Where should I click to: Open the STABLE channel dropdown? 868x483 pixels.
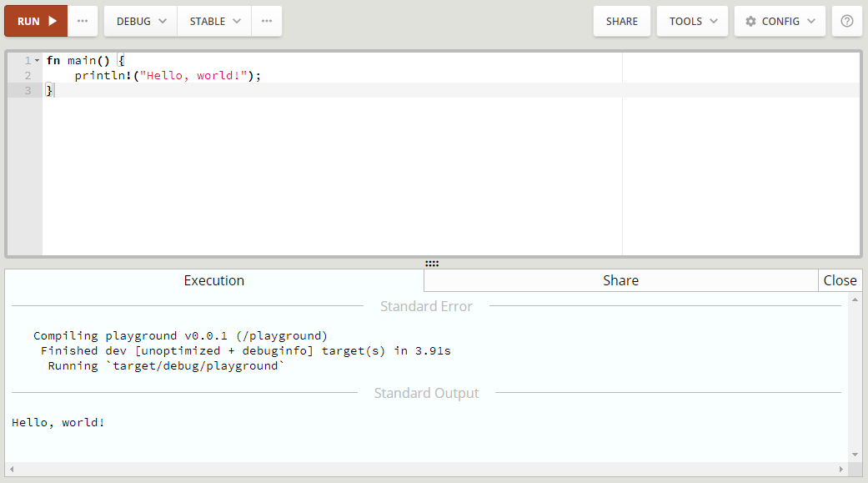214,21
